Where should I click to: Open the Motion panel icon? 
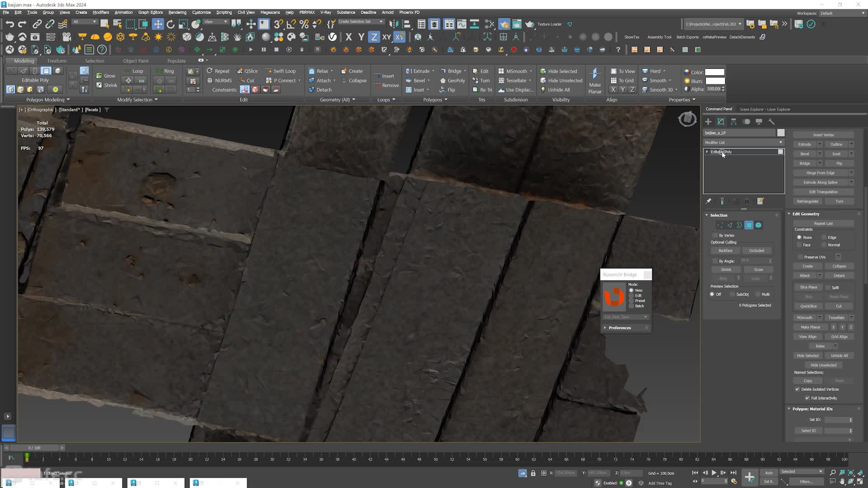pyautogui.click(x=746, y=122)
